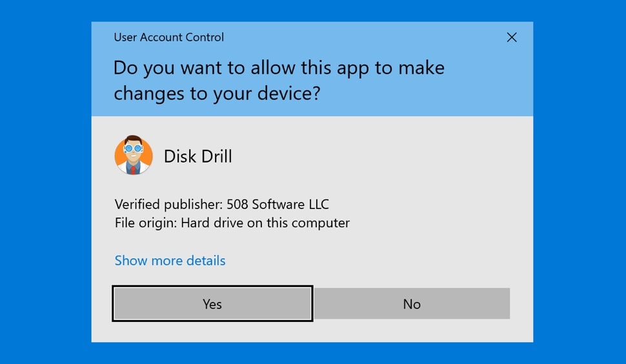Image resolution: width=626 pixels, height=364 pixels.
Task: Click the mascot's red tie in the icon
Action: click(133, 168)
